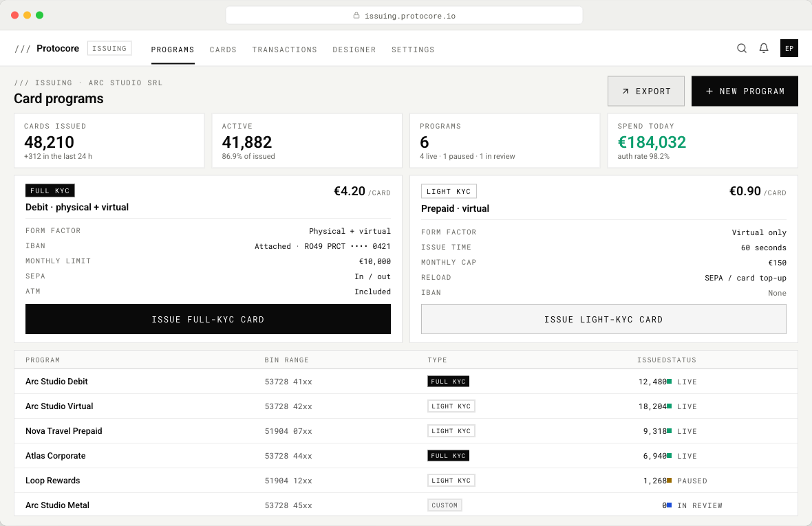812x526 pixels.
Task: Click the Export button
Action: [x=645, y=91]
